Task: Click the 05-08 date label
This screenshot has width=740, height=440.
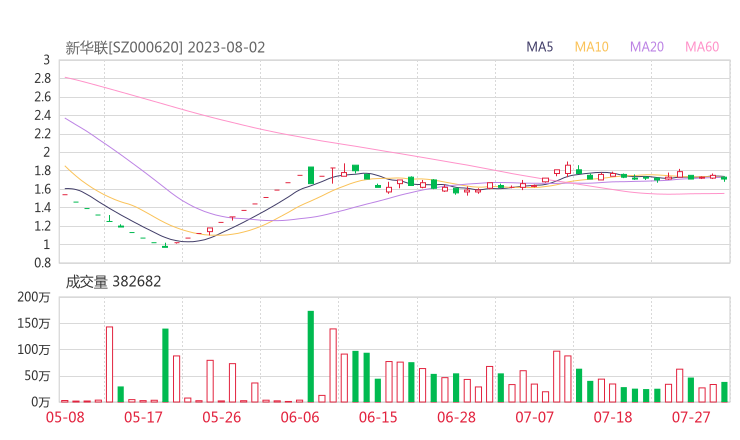Action: coord(65,417)
